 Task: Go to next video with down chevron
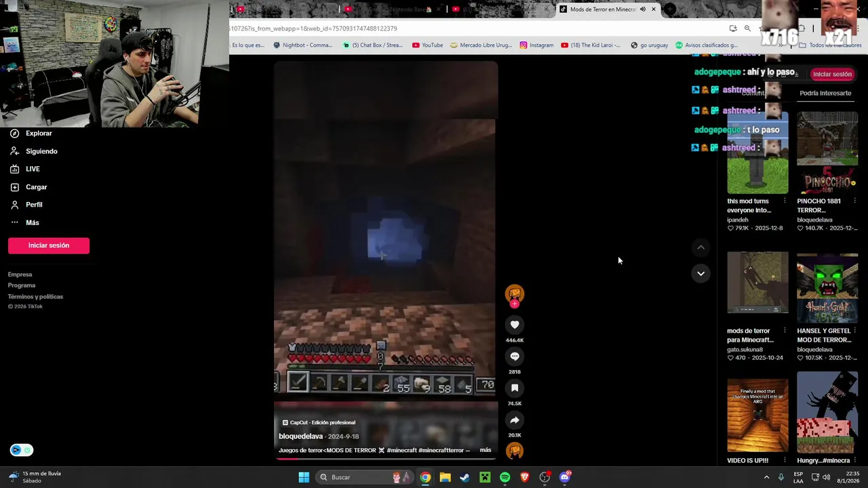click(x=701, y=273)
